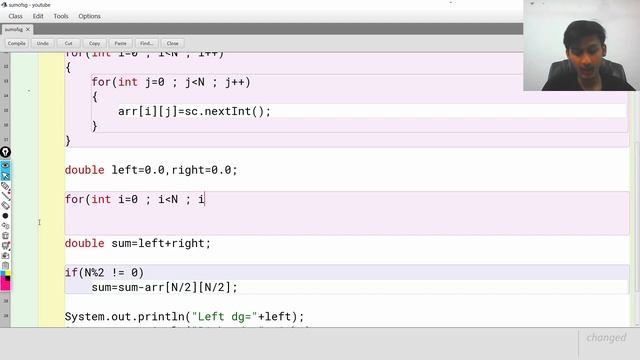Select the eraser tool in the side toolbar

pyautogui.click(x=5, y=206)
